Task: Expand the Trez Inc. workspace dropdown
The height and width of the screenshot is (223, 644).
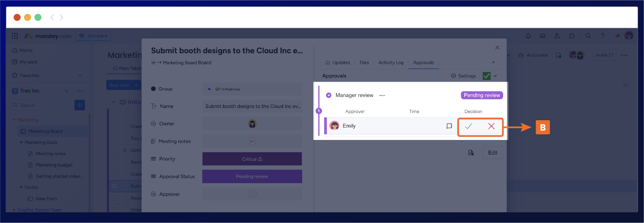Action: [x=67, y=91]
